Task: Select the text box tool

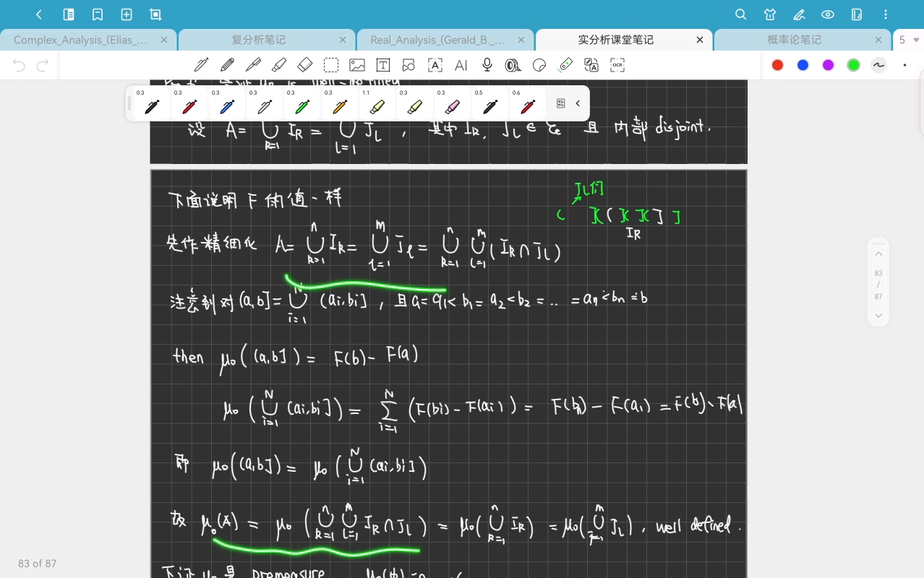Action: (x=383, y=65)
